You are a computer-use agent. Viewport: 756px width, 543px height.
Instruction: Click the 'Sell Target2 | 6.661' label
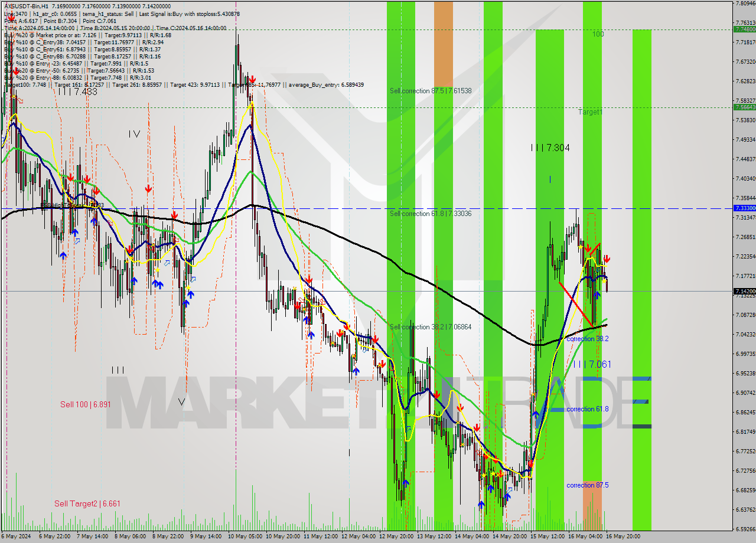click(x=87, y=503)
